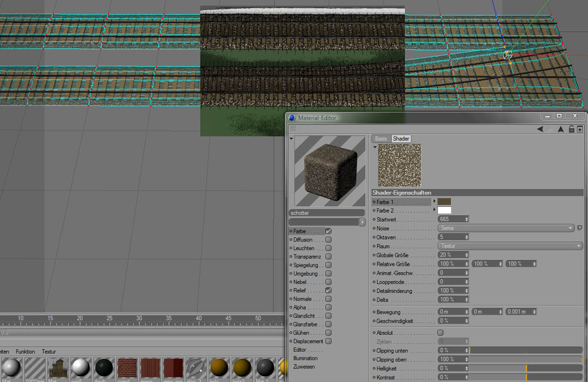Select the brick 'wand' material thumbnail

pyautogui.click(x=127, y=369)
